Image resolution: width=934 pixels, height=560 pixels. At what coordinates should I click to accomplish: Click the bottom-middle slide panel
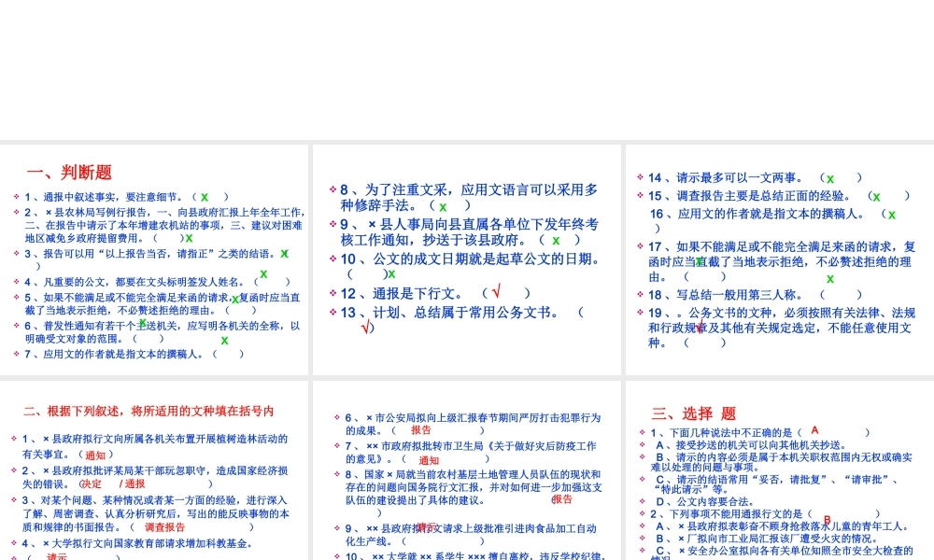pos(467,467)
